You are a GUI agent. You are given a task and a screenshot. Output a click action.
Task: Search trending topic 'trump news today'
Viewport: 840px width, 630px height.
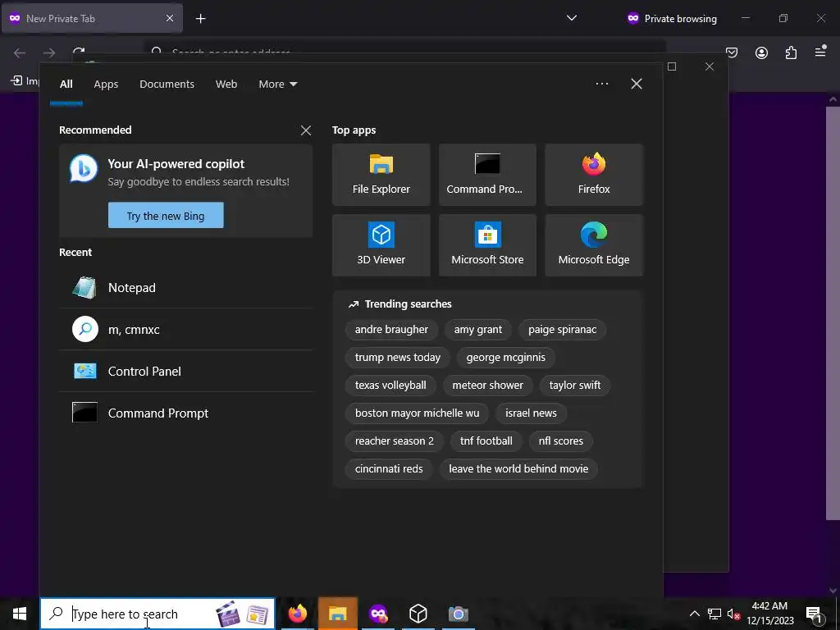coord(398,358)
